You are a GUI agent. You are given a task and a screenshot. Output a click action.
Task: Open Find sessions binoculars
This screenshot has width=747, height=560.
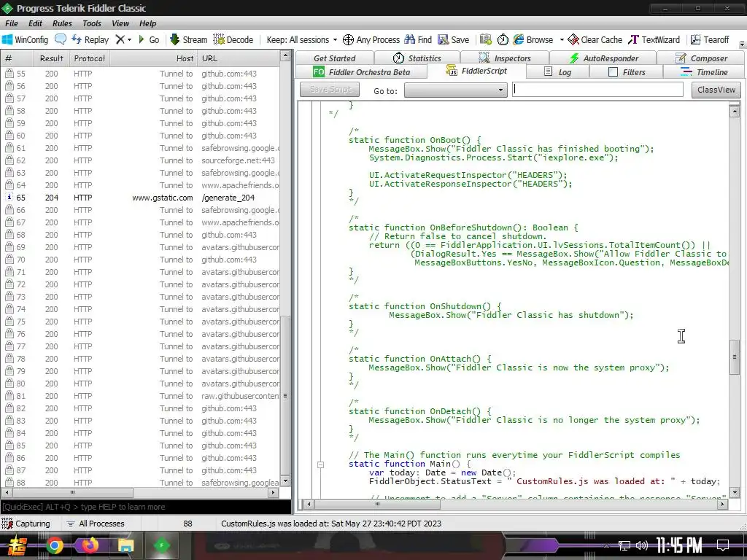418,39
